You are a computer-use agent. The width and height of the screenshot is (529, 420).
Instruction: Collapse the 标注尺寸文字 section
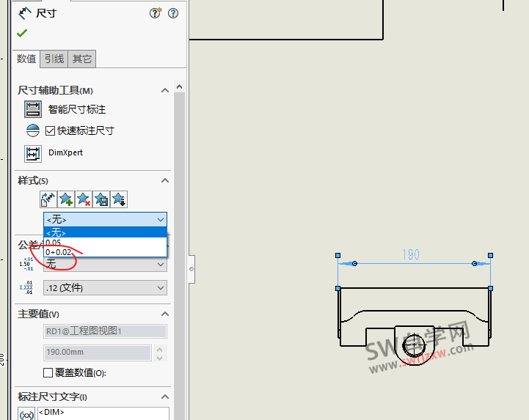165,397
